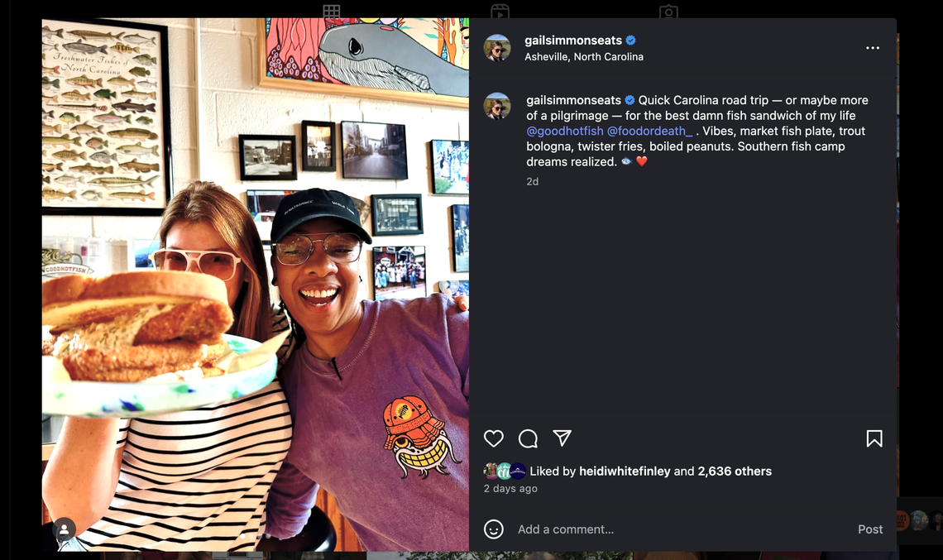
Task: Open the three-dot post options menu
Action: coord(873,47)
